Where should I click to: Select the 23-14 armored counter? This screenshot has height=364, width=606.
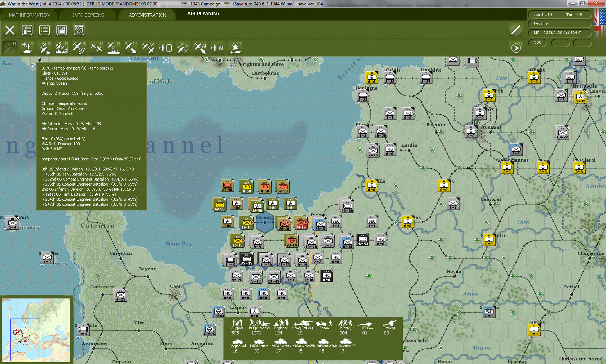point(291,241)
